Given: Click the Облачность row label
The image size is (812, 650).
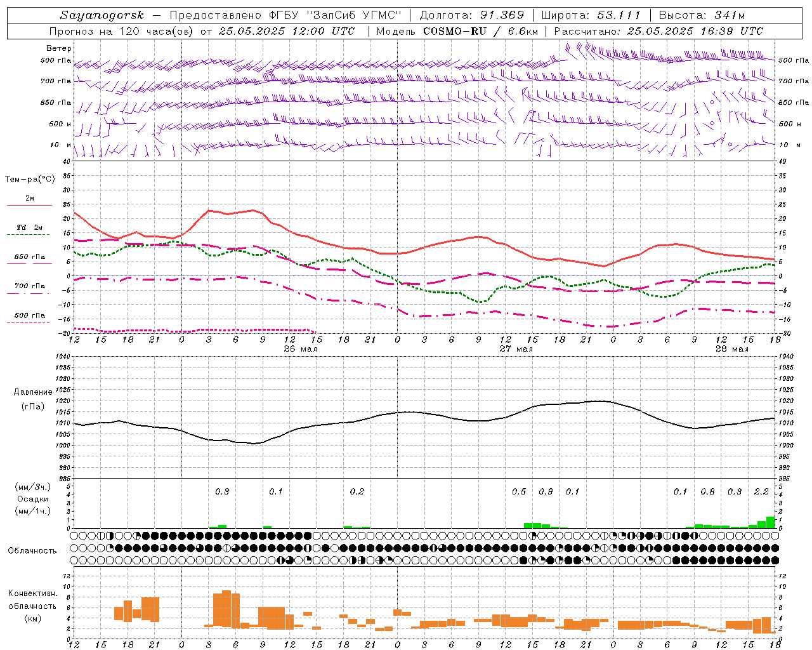Looking at the screenshot, I should point(32,551).
